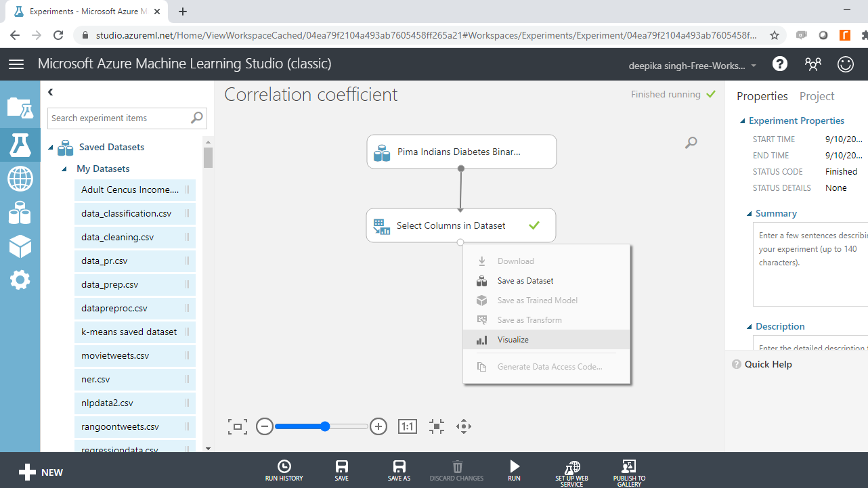
Task: Select data_pr.csv dataset
Action: pyautogui.click(x=135, y=261)
